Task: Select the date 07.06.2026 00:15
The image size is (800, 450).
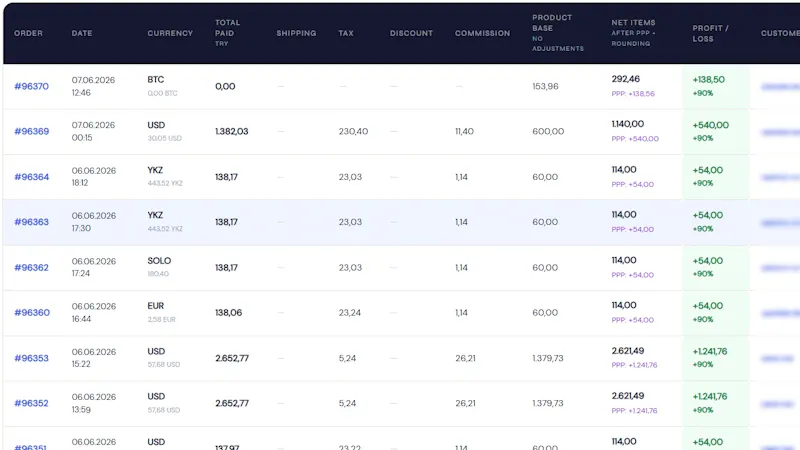Action: 93,131
